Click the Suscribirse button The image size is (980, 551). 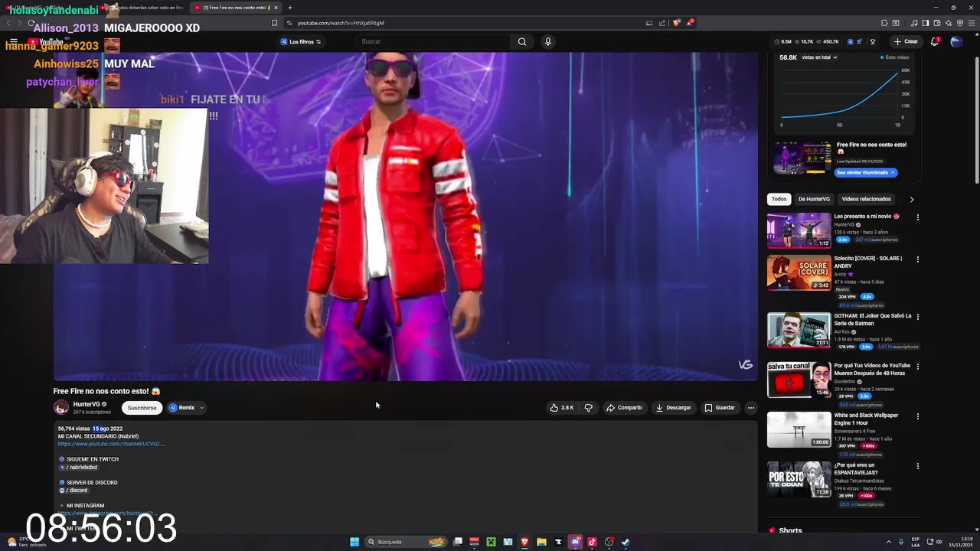pos(142,408)
